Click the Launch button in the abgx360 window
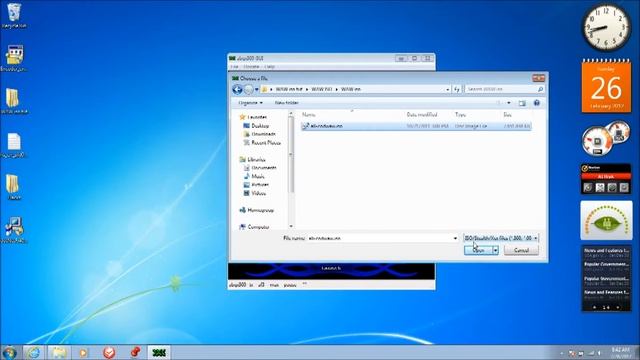 [x=331, y=268]
